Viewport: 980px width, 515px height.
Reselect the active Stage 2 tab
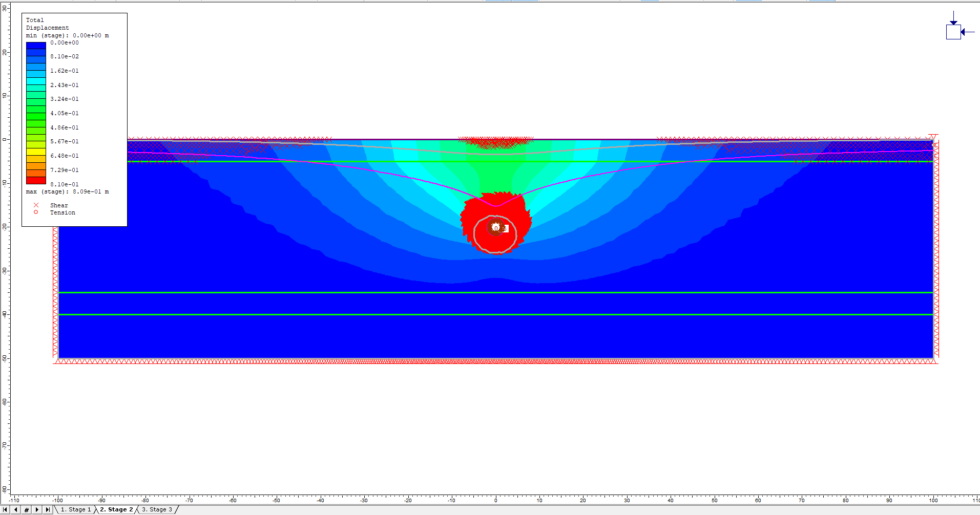point(116,509)
